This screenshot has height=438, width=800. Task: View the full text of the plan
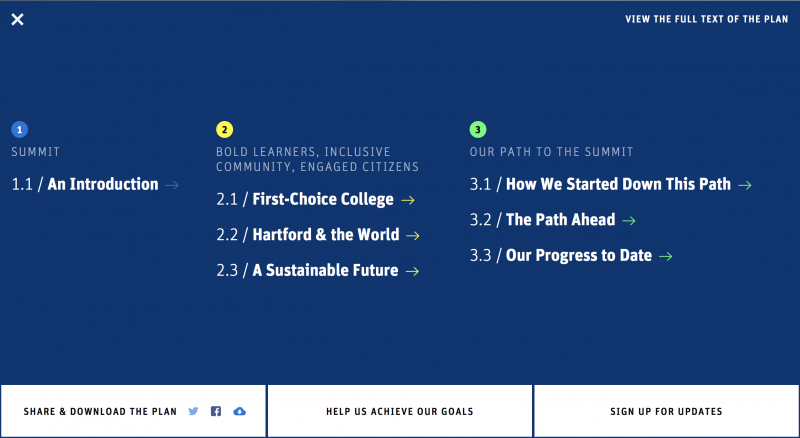[x=707, y=19]
